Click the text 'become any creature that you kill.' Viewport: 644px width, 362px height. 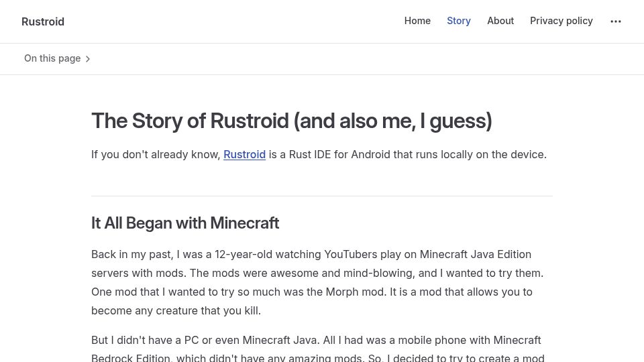[176, 310]
